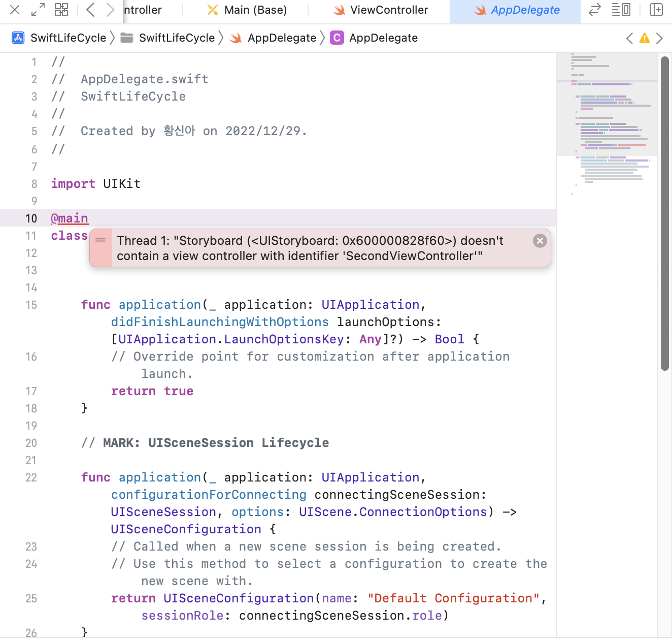Click the 'import' keyword
Viewport: 672px width, 642px height.
coord(73,184)
